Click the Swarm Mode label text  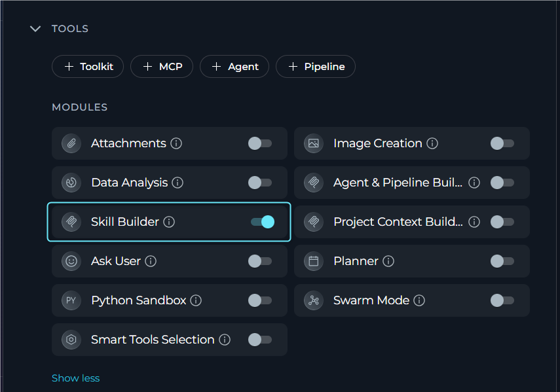[x=371, y=300]
